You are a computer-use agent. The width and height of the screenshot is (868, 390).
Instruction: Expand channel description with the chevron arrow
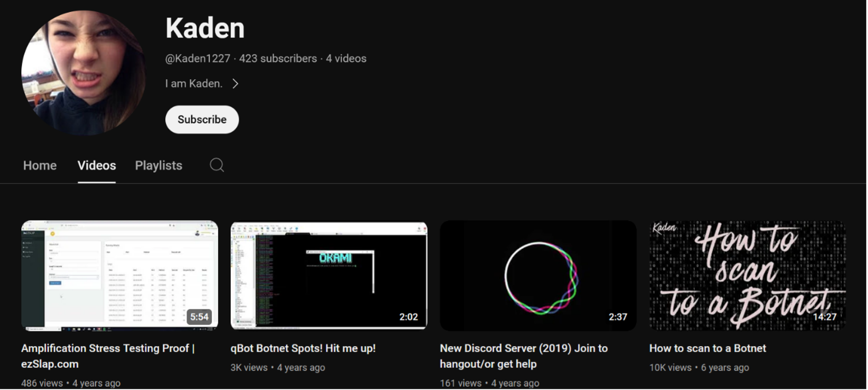[x=235, y=83]
